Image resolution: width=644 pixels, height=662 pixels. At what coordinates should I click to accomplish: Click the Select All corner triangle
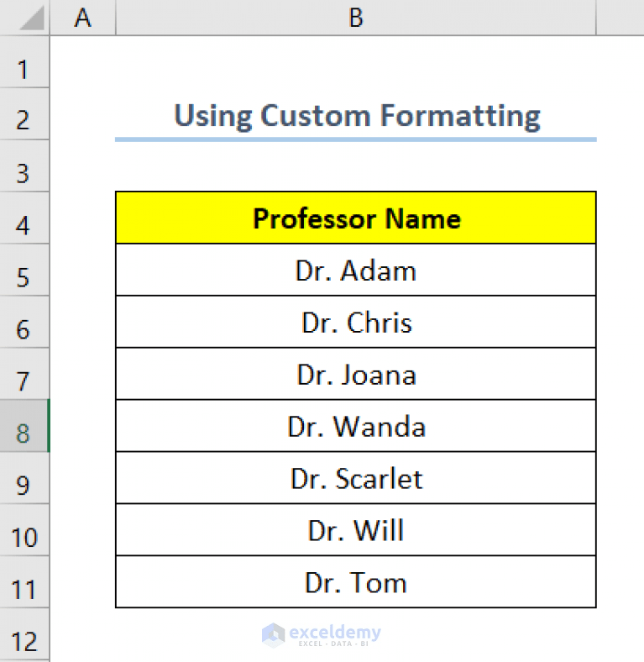click(x=30, y=18)
